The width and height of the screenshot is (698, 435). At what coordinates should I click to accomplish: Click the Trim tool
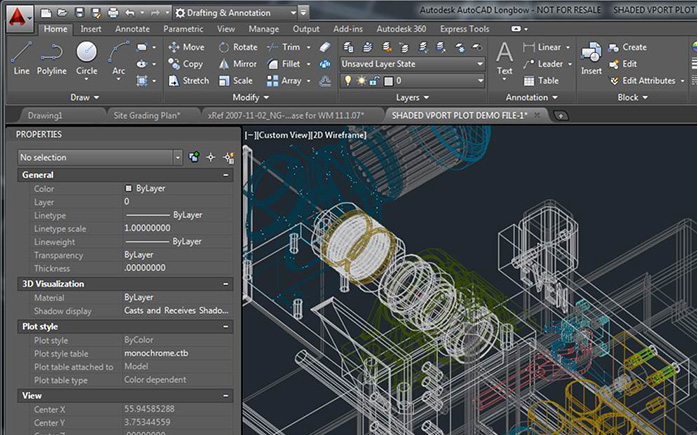284,47
